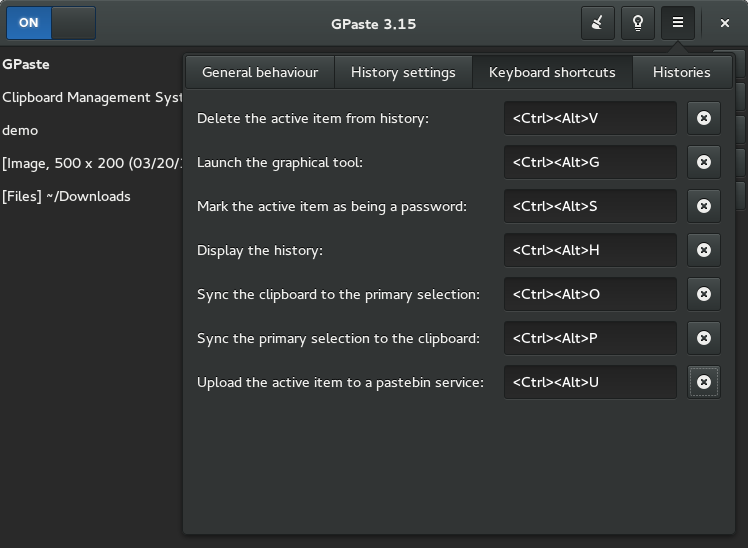Select the Keyboard shortcuts tab
748x548 pixels.
(x=552, y=72)
